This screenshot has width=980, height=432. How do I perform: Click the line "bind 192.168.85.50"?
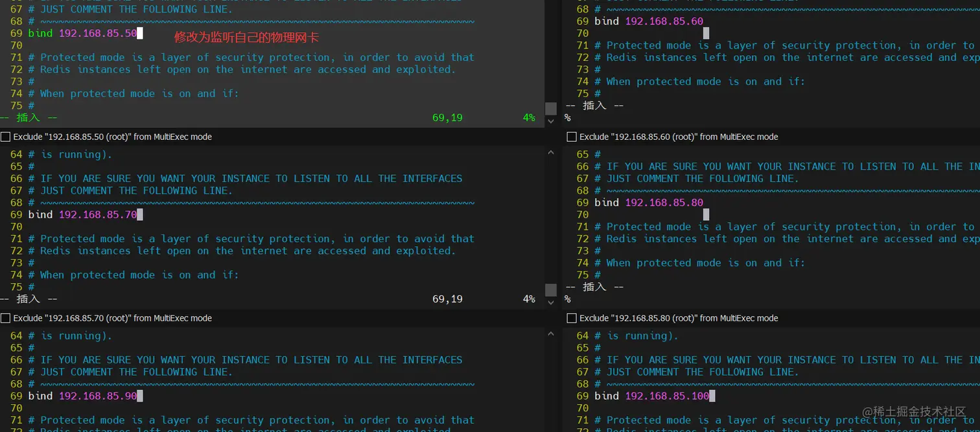point(82,33)
